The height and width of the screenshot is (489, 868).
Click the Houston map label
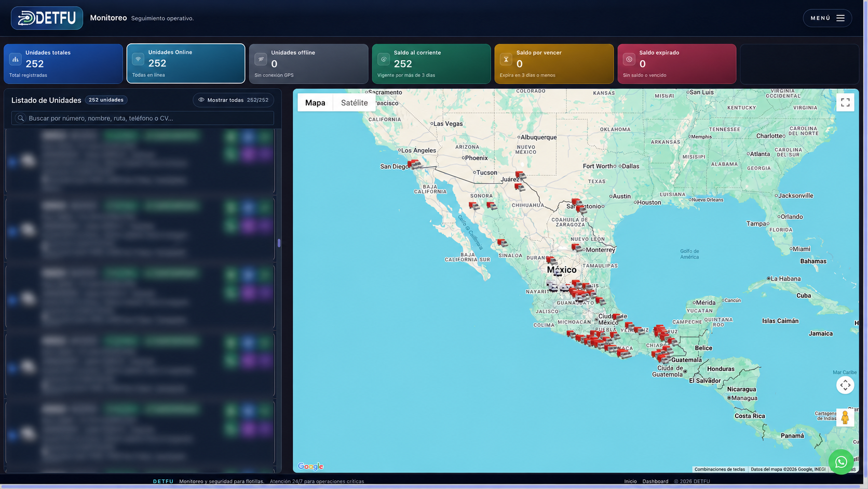coord(649,203)
